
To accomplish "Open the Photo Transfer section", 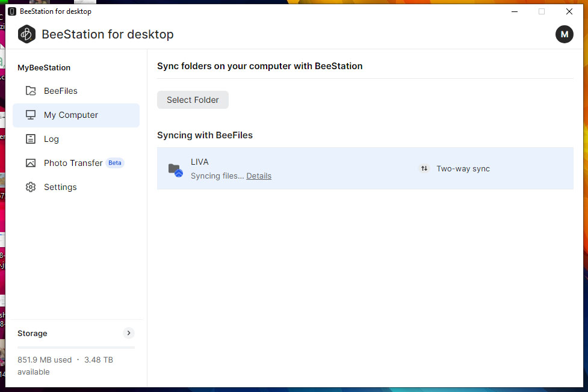I will click(73, 163).
